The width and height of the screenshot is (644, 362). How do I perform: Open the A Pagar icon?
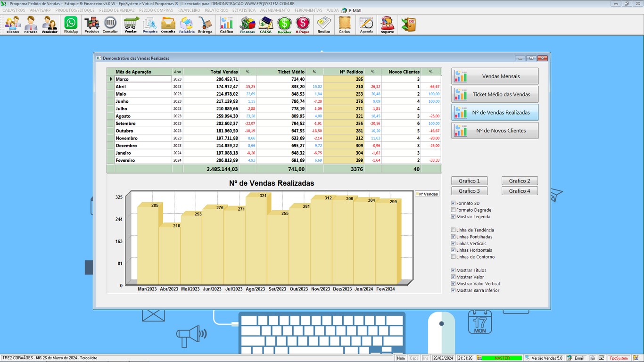pos(302,25)
